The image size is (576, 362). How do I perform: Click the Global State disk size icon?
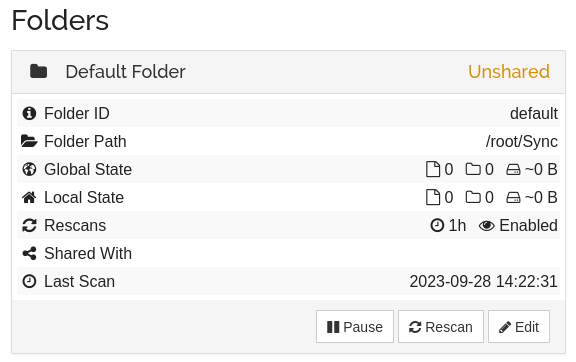coord(513,170)
